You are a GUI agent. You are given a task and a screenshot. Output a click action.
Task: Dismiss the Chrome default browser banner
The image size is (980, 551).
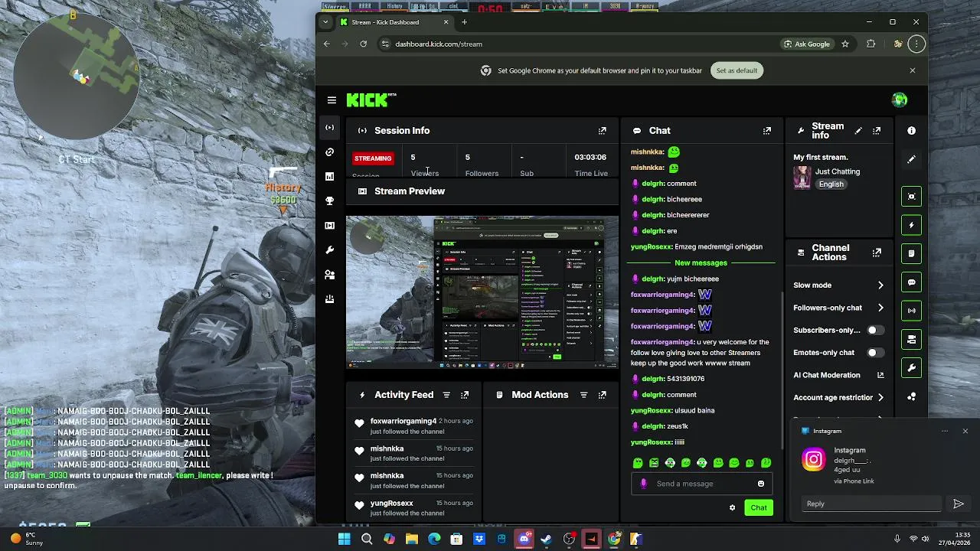[912, 70]
